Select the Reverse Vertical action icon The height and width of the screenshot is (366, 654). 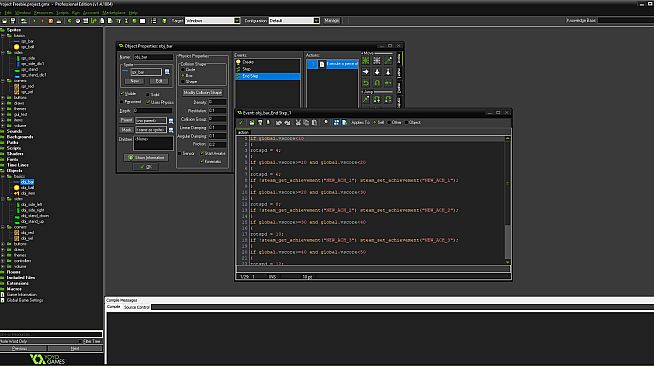pyautogui.click(x=377, y=83)
